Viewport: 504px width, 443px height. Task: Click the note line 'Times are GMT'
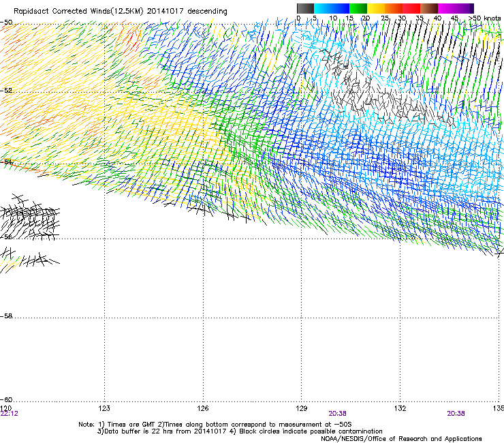[x=133, y=425]
